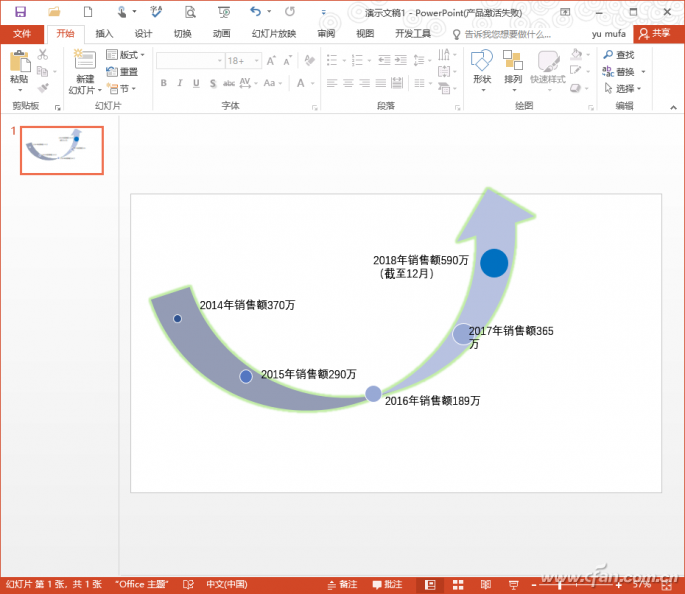Screen dimensions: 685x594
Task: Switch to the Insert tab
Action: pos(104,34)
